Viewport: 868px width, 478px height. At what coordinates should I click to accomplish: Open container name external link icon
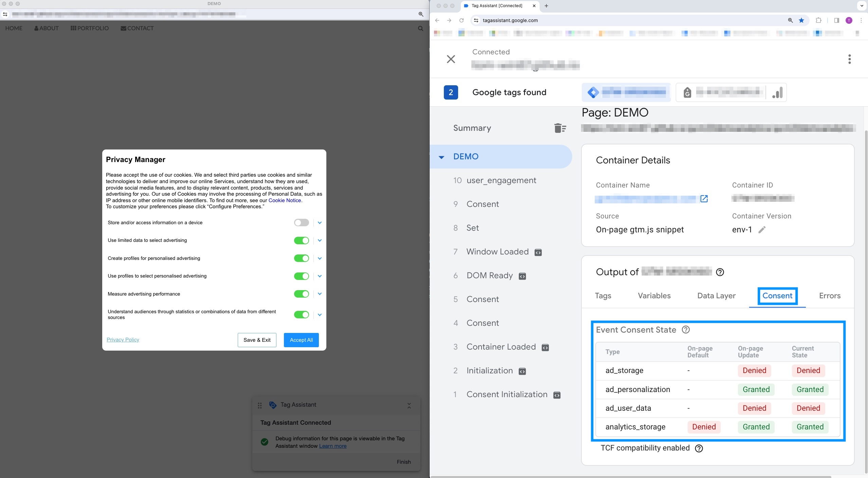tap(704, 199)
